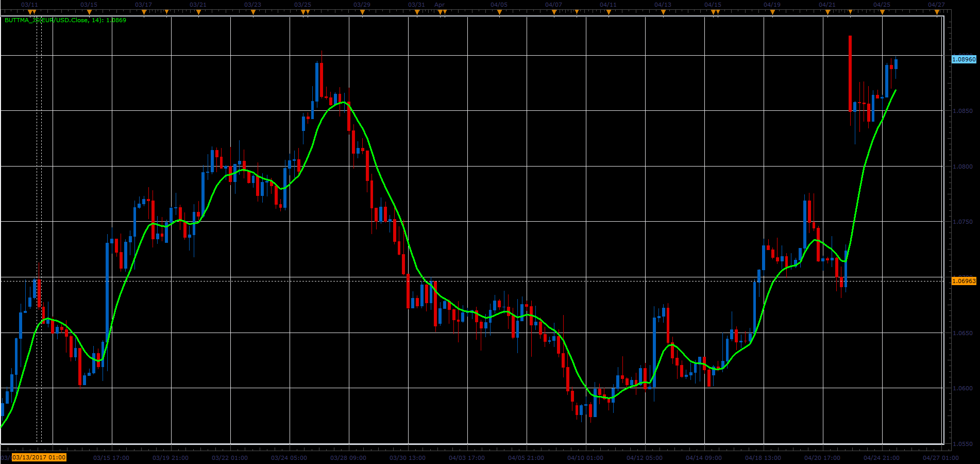Click the orange crosshair price tag 1.06963
Viewport: 980px width, 464px height.
[964, 281]
